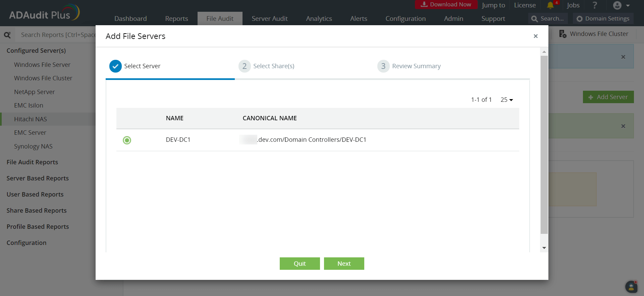Select EMC Server in the sidebar

(30, 132)
